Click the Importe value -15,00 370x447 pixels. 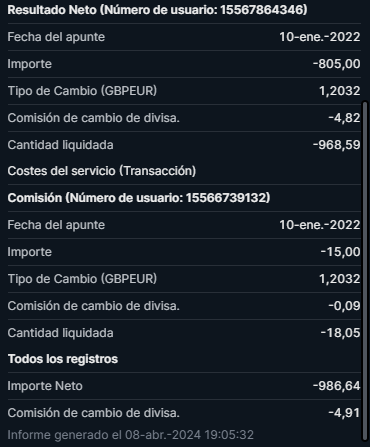pyautogui.click(x=340, y=252)
